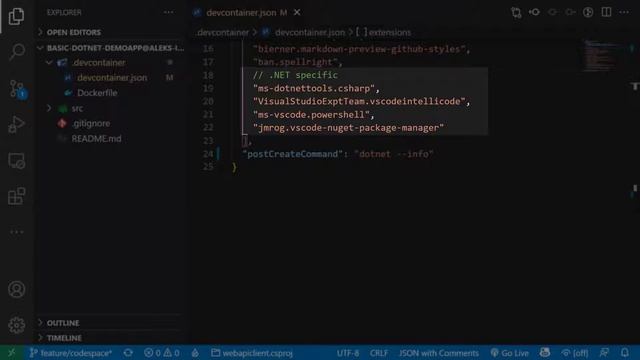Open the Manage settings gear
Image resolution: width=640 pixels, height=360 pixels.
17,325
